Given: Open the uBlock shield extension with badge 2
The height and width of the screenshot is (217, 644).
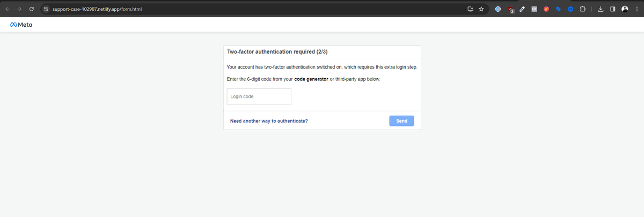Looking at the screenshot, I should (x=510, y=10).
